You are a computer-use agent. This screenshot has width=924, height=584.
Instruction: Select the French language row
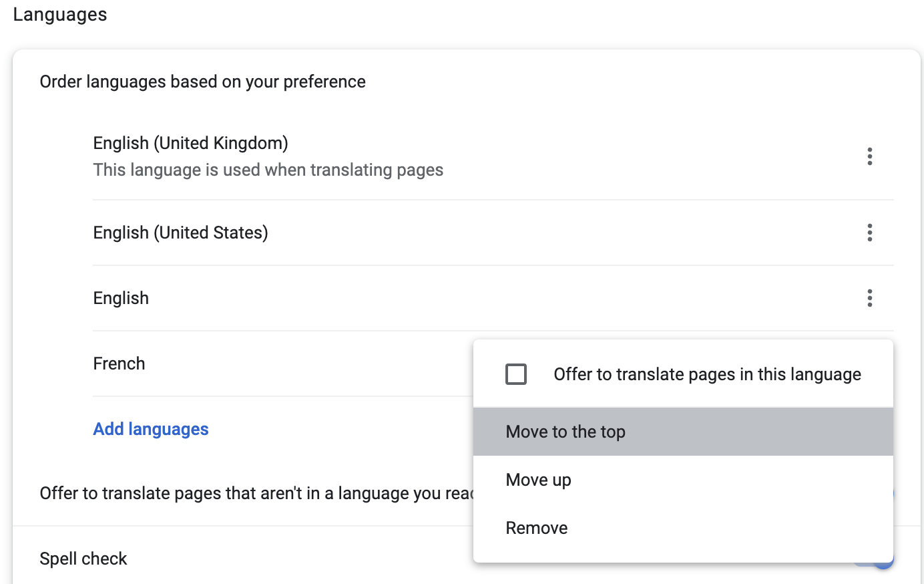[119, 363]
